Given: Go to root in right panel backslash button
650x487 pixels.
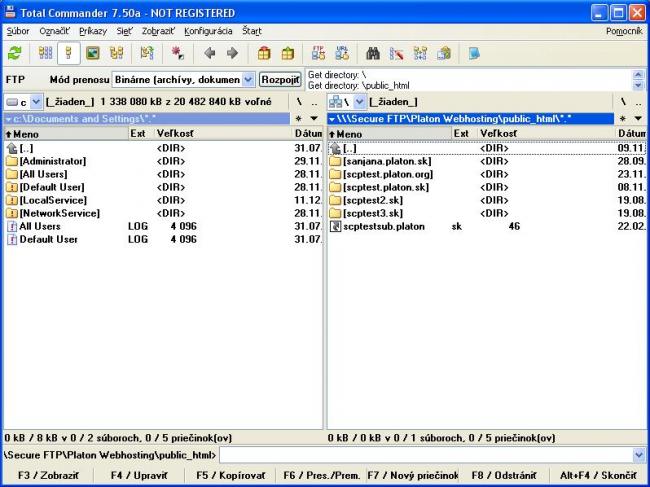Looking at the screenshot, I should [x=623, y=102].
